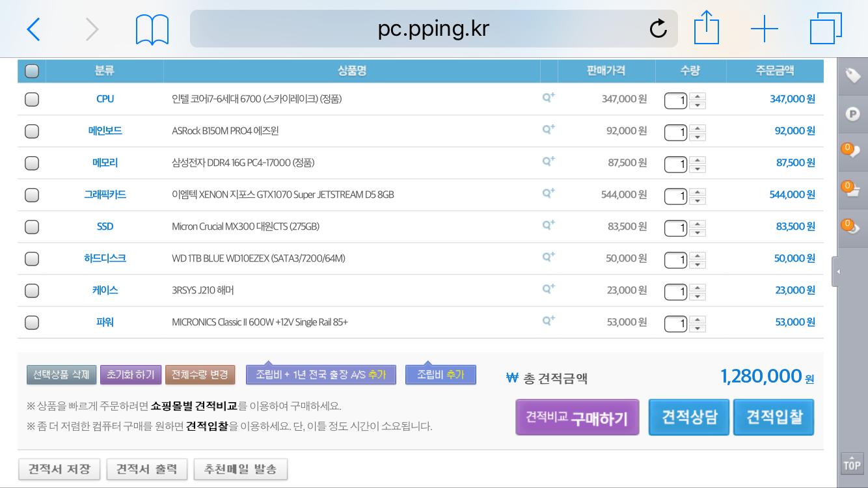Open detail magnifier for the 파워 row

coord(549,321)
